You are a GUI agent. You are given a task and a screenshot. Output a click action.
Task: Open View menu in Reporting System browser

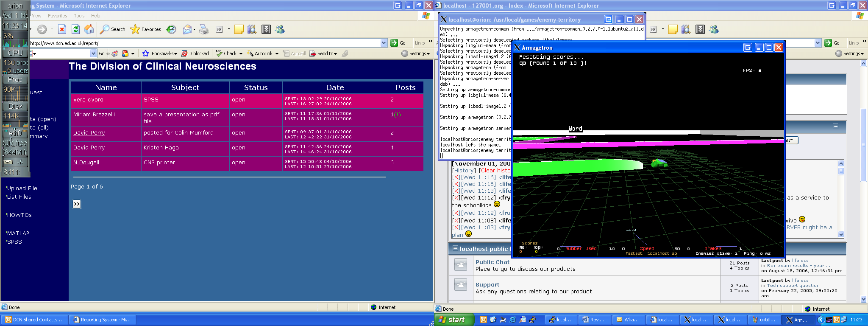[37, 16]
